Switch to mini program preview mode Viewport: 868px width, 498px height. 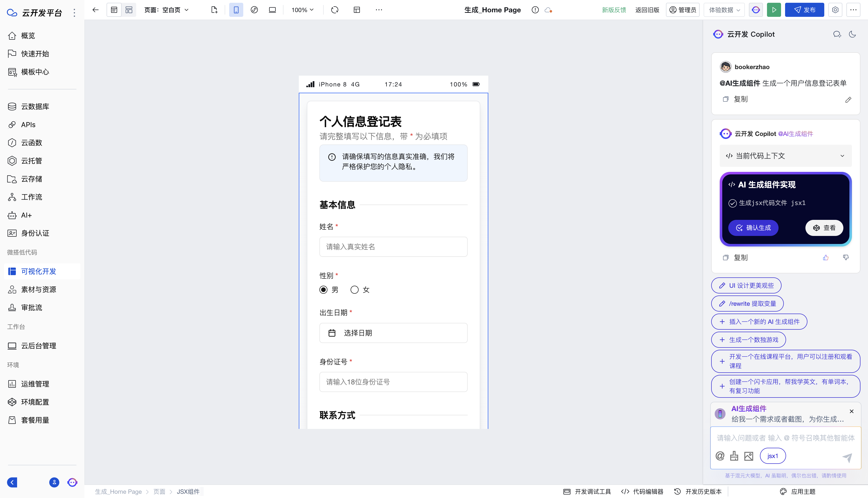(x=254, y=10)
